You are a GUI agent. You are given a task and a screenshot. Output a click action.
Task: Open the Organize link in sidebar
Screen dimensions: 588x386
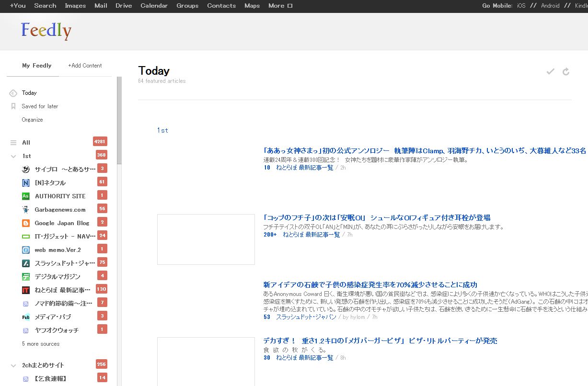tap(32, 120)
